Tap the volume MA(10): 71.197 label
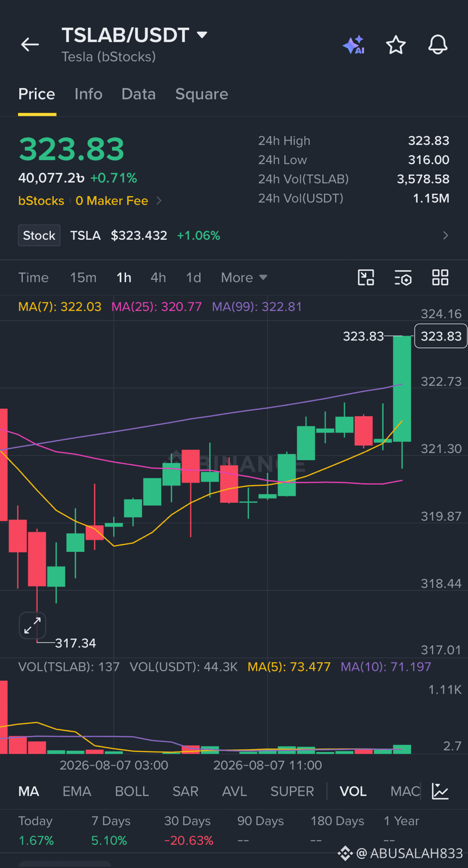Image resolution: width=468 pixels, height=868 pixels. 386,667
